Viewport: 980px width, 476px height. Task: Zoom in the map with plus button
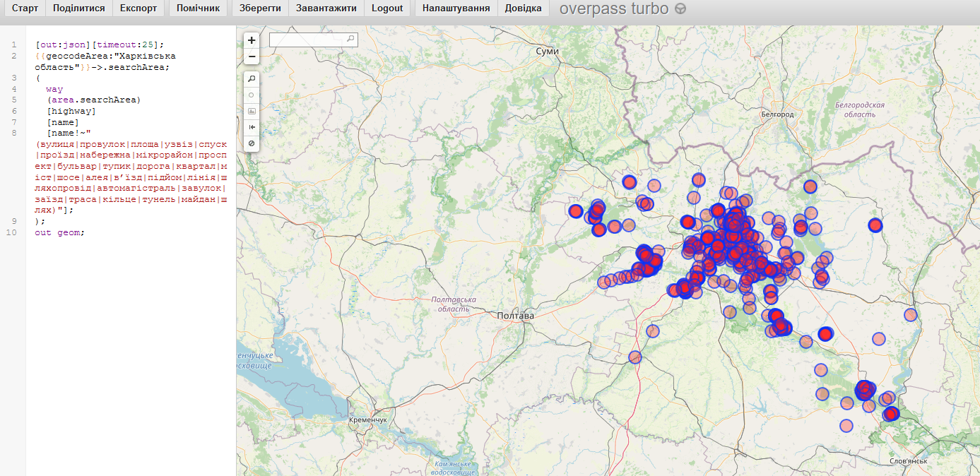tap(252, 40)
